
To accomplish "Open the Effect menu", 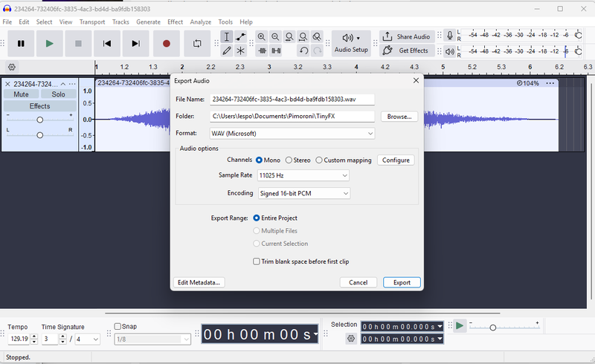I will (175, 22).
